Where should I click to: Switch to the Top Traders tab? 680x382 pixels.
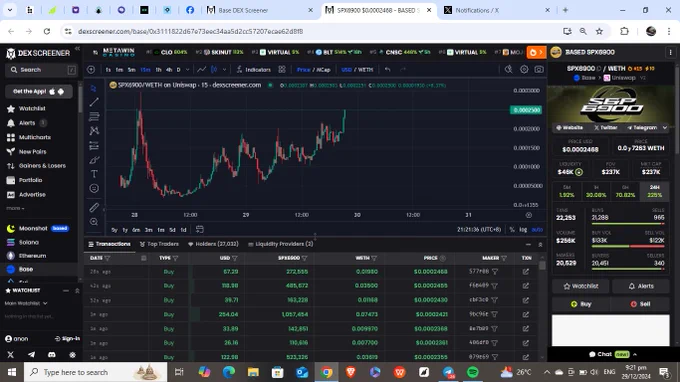(159, 244)
